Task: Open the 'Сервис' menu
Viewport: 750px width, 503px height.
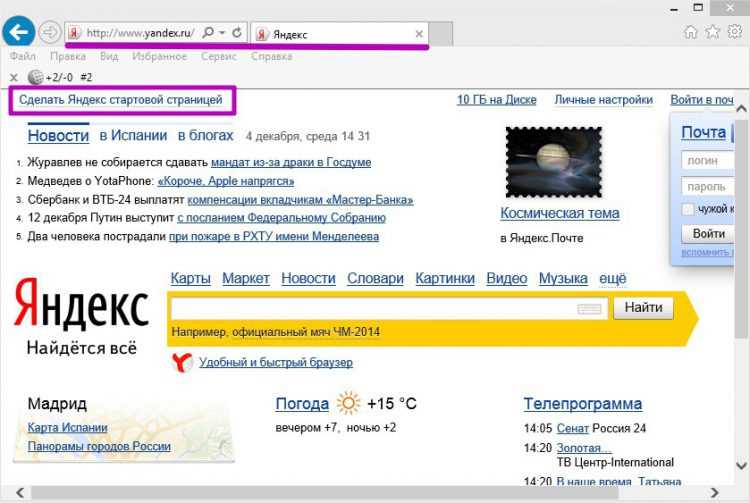Action: (218, 56)
